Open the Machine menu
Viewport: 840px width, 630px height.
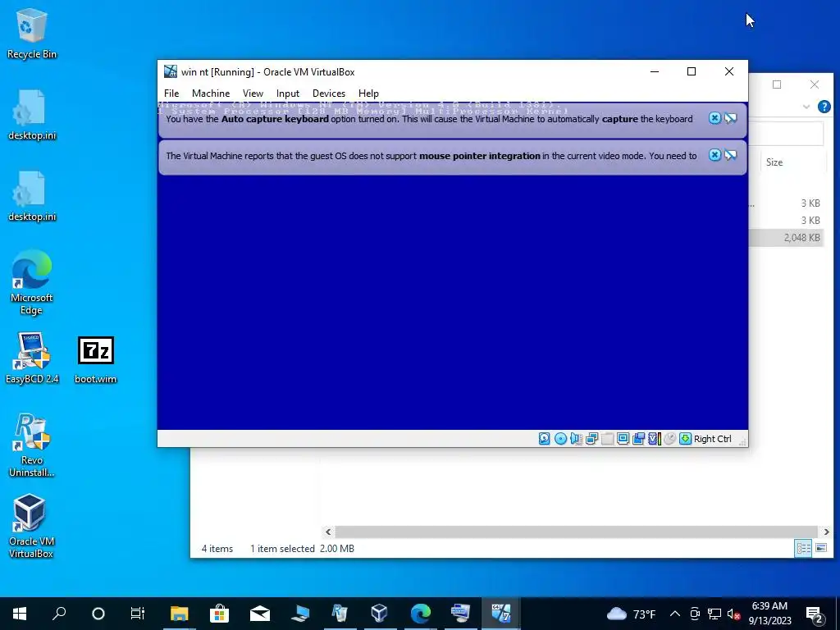click(211, 94)
